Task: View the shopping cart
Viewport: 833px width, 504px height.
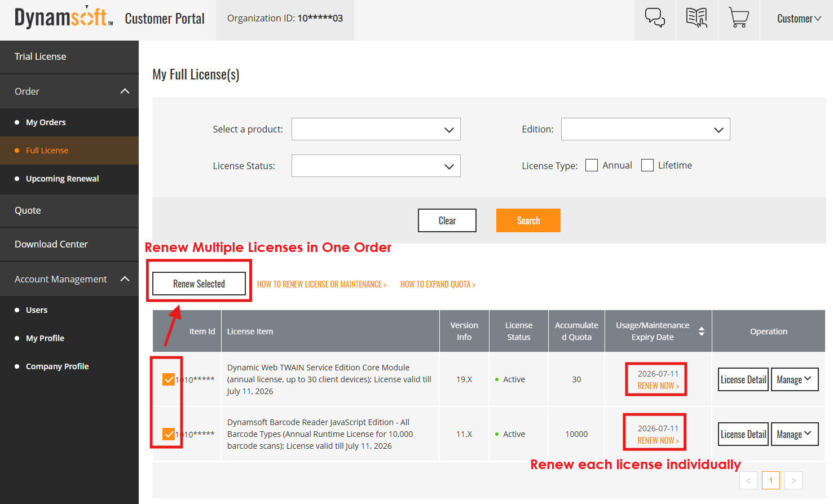Action: click(x=738, y=18)
